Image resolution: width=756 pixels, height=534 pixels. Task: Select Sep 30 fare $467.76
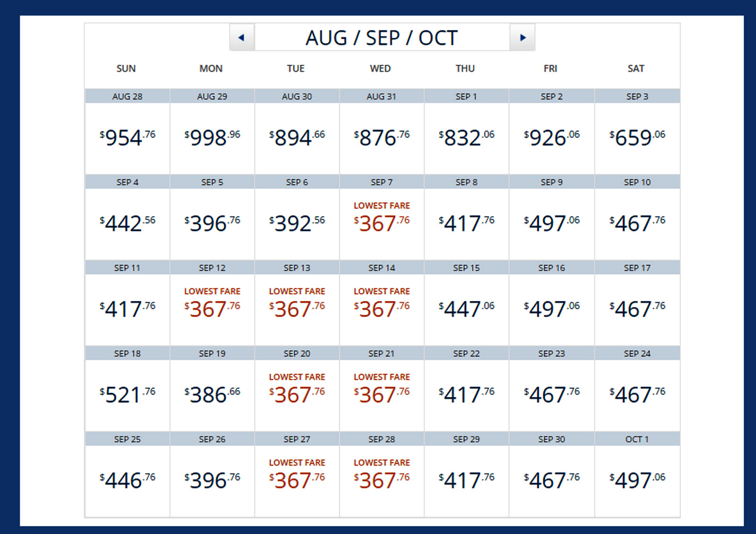point(551,480)
